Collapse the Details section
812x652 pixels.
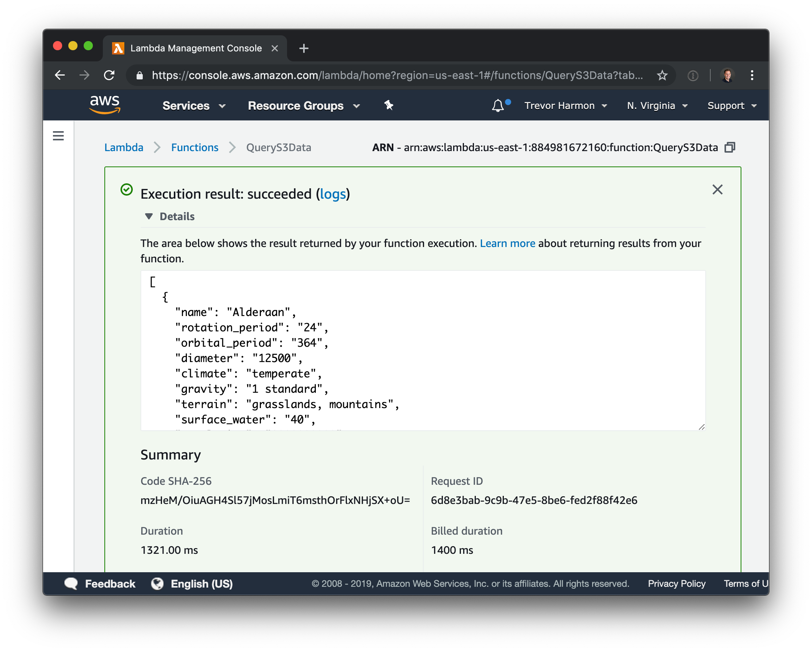click(170, 216)
